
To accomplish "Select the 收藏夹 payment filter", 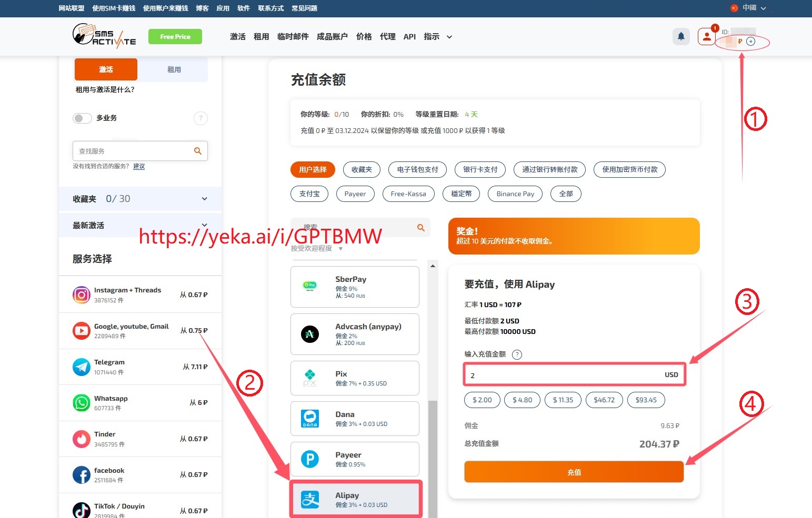I will pos(362,169).
